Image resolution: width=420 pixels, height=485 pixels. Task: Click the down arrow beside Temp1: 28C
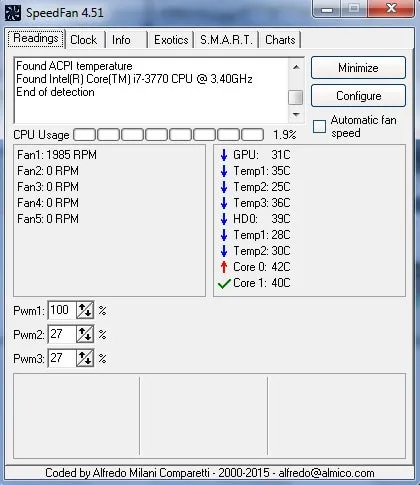(x=224, y=235)
